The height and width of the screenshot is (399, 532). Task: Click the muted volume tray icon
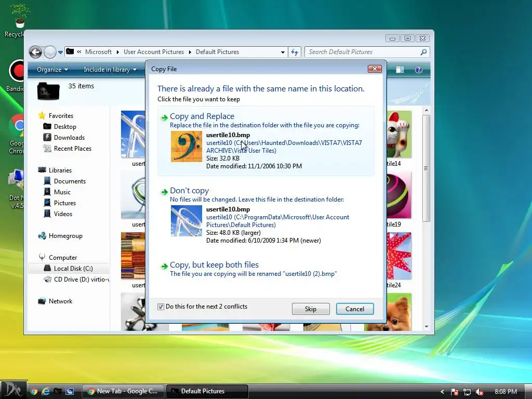point(480,392)
